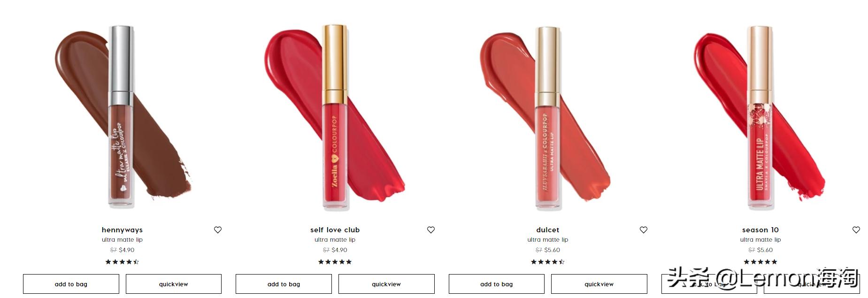
Task: View the Zoella self love club lipstick image
Action: (335, 117)
